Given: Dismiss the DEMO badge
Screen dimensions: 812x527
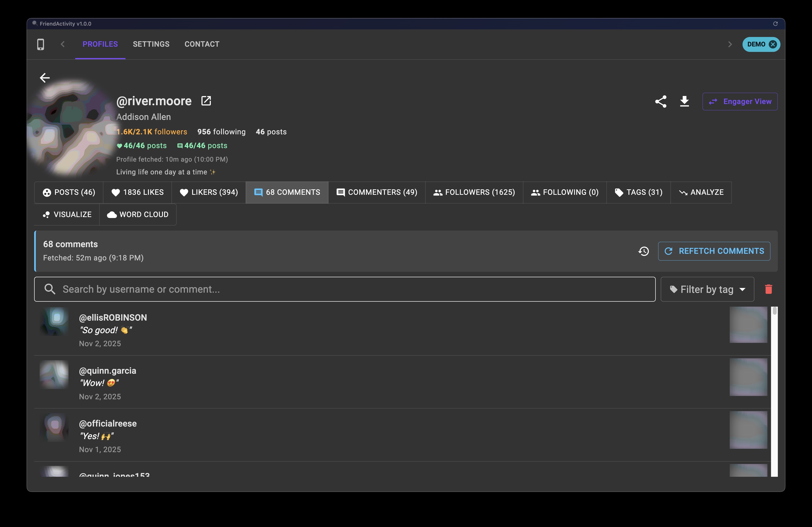Looking at the screenshot, I should point(772,44).
